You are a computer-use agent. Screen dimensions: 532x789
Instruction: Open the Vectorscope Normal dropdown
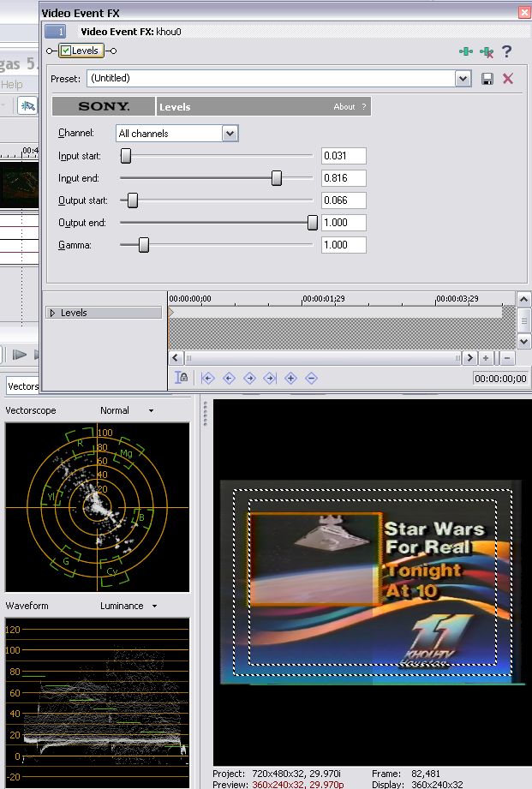pyautogui.click(x=151, y=410)
